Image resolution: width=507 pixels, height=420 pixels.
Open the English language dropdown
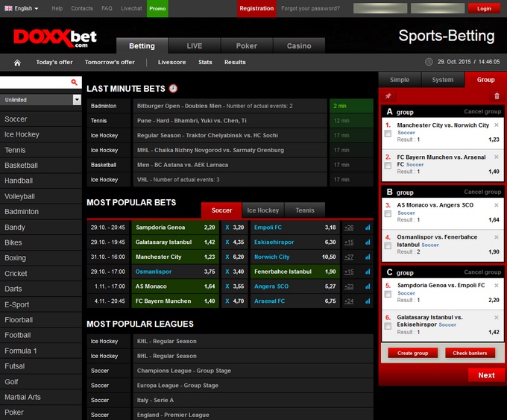(x=22, y=8)
